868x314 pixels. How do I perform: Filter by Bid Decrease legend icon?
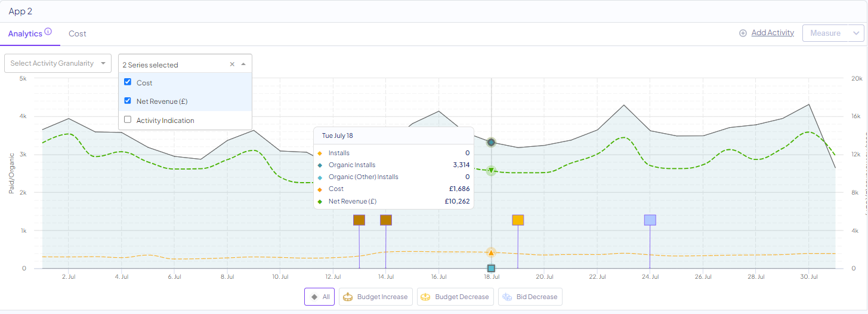507,297
